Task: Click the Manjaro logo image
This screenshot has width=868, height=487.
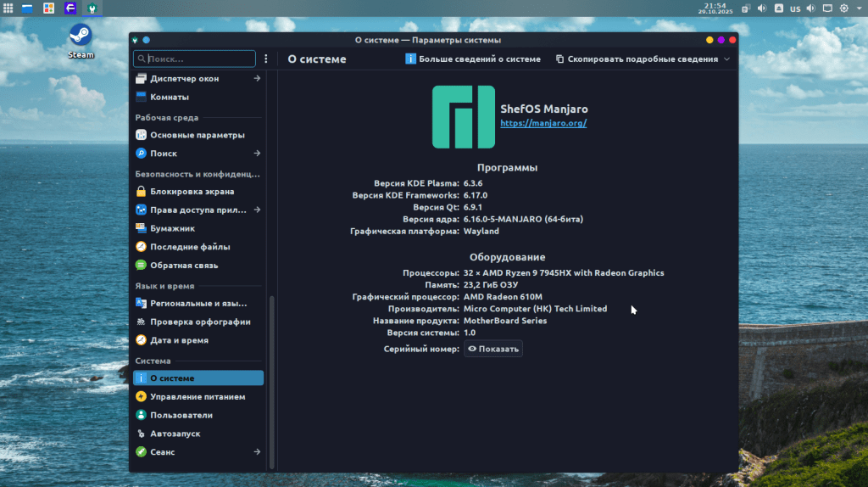Action: click(x=463, y=117)
